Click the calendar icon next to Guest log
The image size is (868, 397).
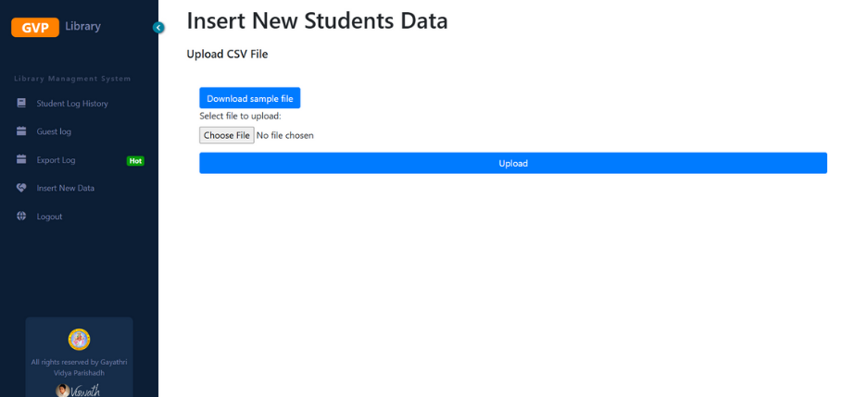(x=21, y=131)
